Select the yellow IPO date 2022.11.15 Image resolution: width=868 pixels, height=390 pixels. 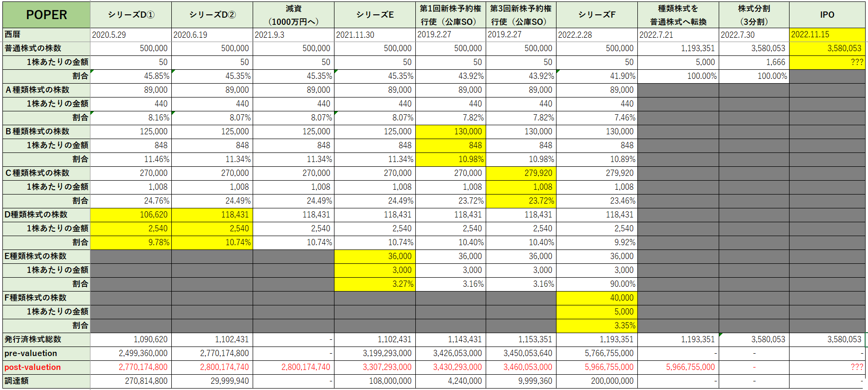[827, 34]
